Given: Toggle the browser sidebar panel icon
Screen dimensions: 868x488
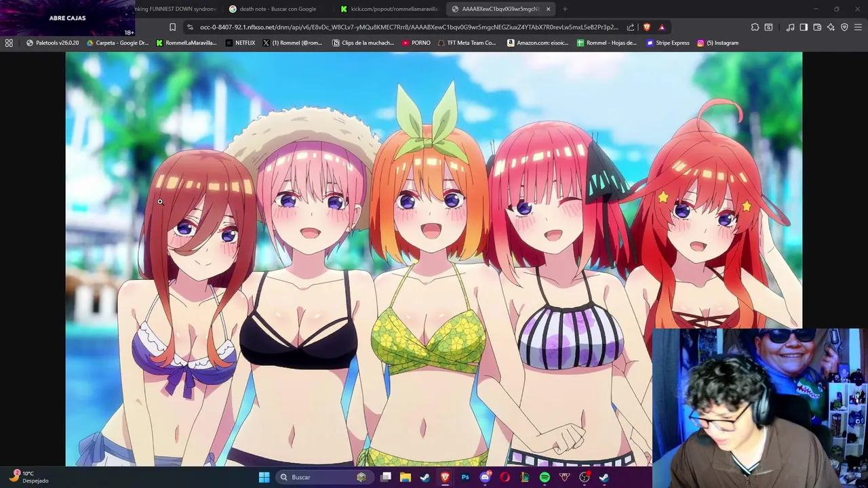Looking at the screenshot, I should 804,27.
